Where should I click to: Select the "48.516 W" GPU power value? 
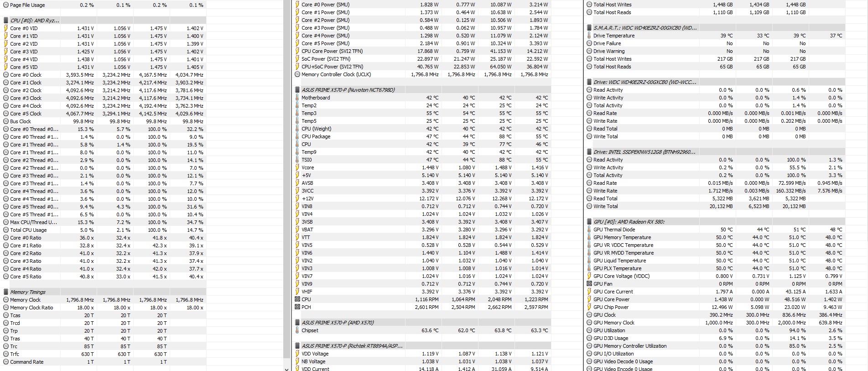(795, 299)
